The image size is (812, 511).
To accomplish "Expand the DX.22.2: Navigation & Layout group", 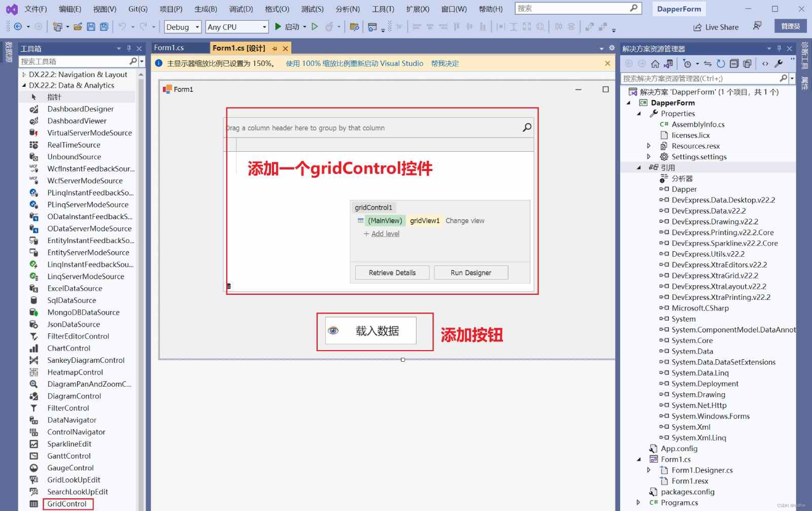I will coord(24,75).
